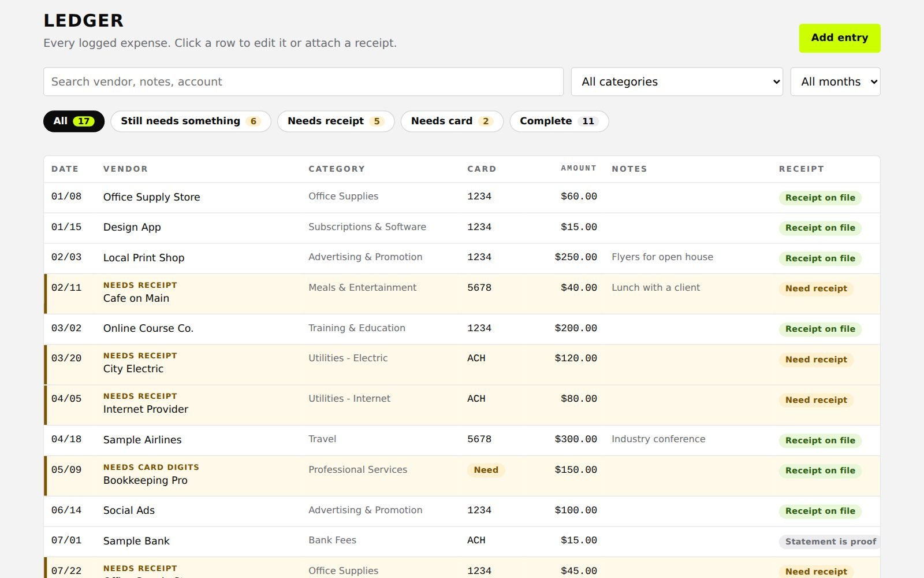Open the City Electric entry
Viewport: 924px width, 578px height.
tap(462, 364)
